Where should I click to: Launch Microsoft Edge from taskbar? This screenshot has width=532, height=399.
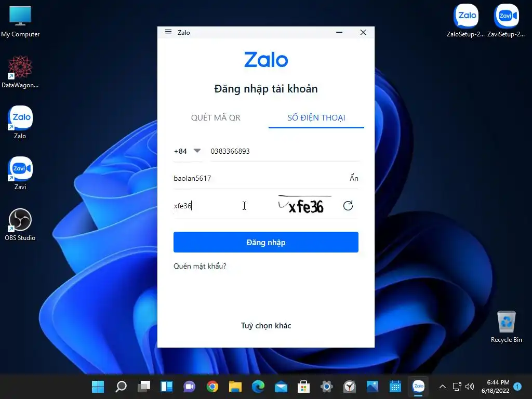(x=258, y=387)
